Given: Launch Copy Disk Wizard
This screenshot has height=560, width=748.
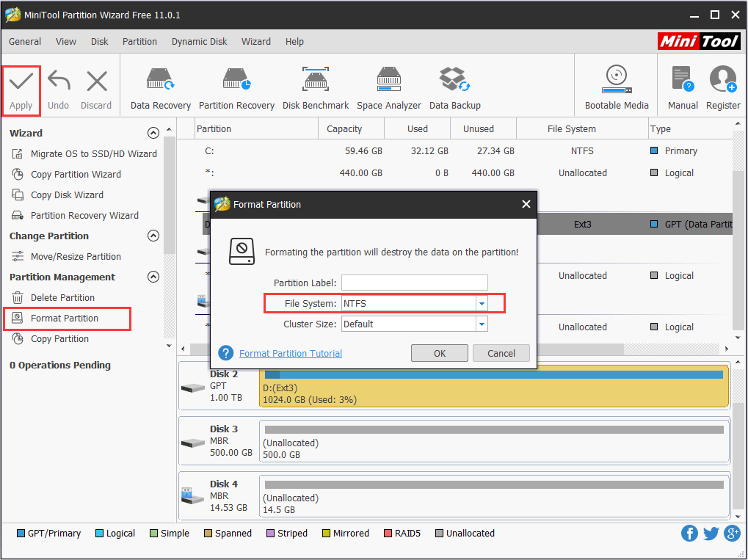Looking at the screenshot, I should click(57, 194).
